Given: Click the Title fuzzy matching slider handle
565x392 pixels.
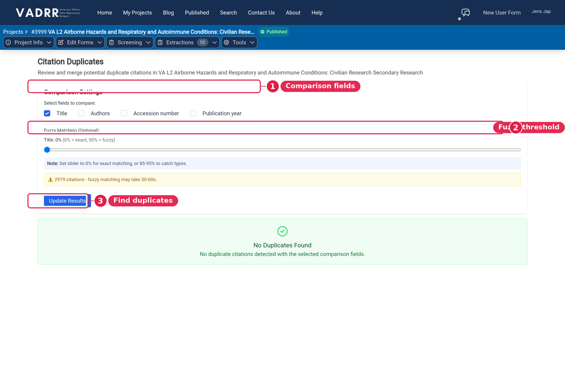Looking at the screenshot, I should click(x=47, y=150).
